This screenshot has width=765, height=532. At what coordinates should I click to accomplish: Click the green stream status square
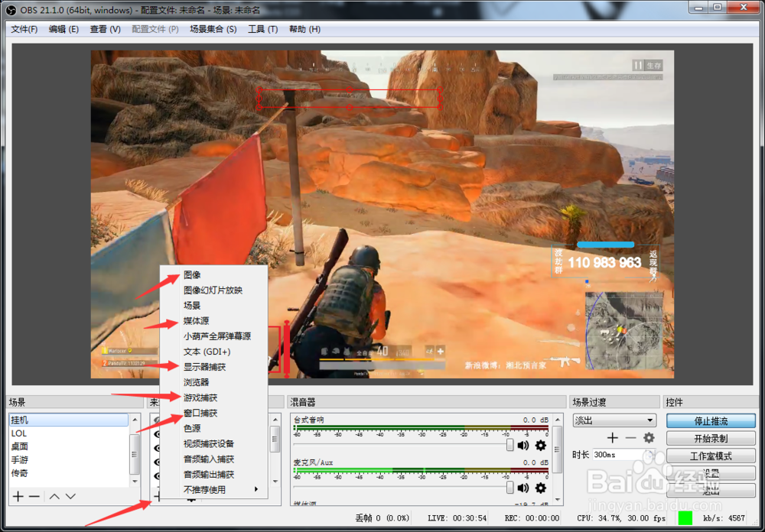point(685,517)
